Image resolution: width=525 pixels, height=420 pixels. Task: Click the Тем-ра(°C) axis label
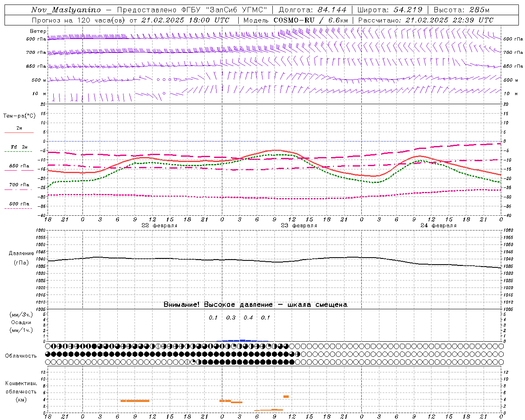tap(19, 116)
